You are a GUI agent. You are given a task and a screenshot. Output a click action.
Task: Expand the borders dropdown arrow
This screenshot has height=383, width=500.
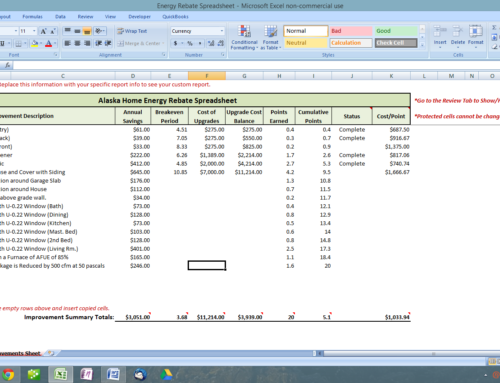coord(25,44)
